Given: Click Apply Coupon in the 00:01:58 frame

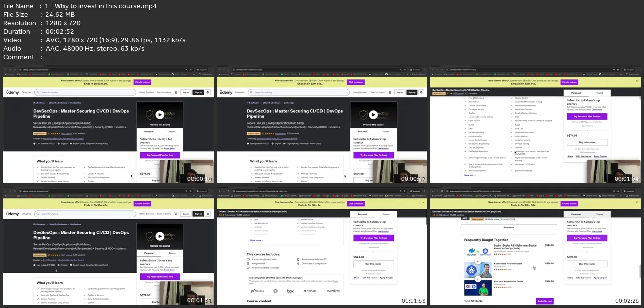Looking at the screenshot, I should tap(387, 278).
